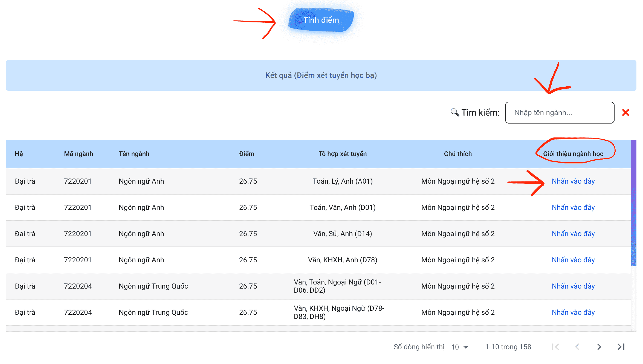643x364 pixels.
Task: Click the Tìm kiếm: label
Action: pos(480,113)
